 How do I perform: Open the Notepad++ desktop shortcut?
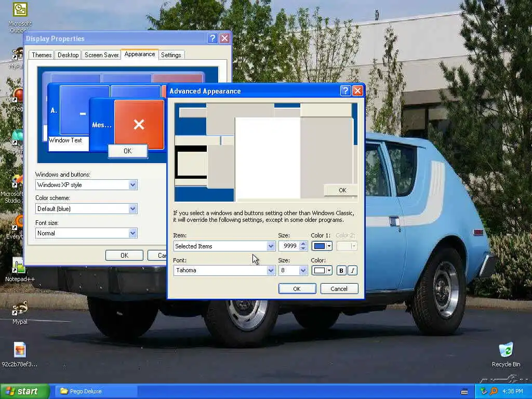point(20,270)
